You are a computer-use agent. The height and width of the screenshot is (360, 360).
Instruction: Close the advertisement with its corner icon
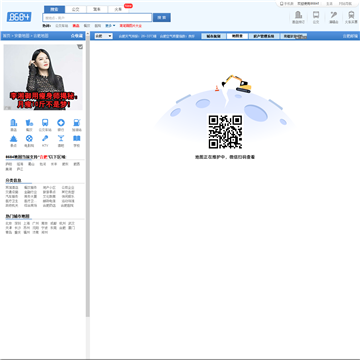click(80, 47)
